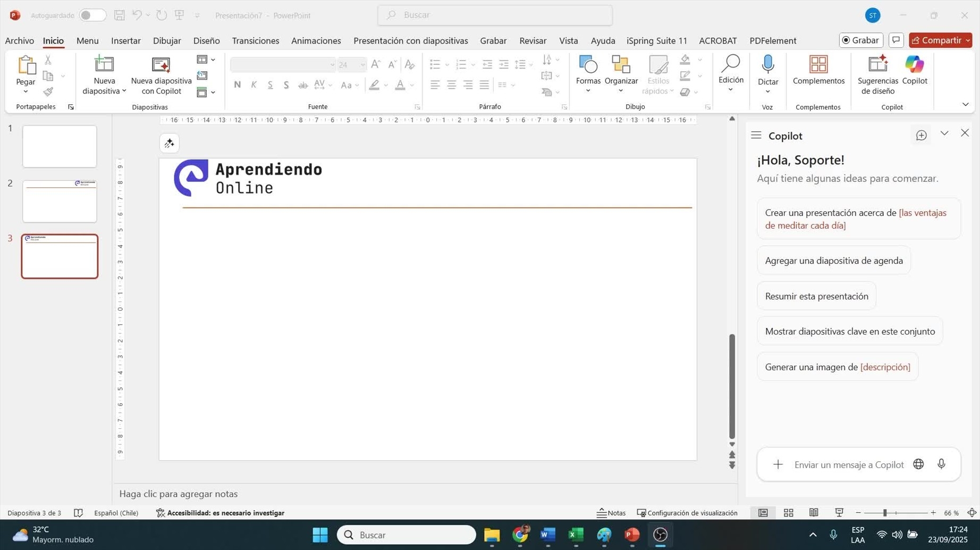
Task: Open the Edición dropdown
Action: pos(731,89)
